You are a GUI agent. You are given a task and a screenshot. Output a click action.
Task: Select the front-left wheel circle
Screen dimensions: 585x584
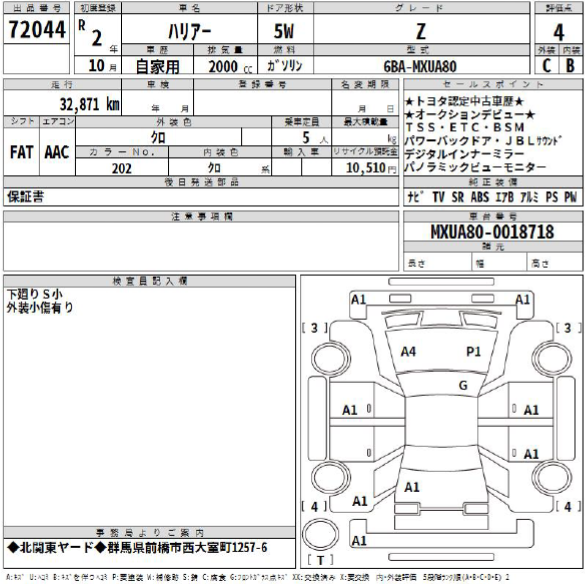[331, 359]
